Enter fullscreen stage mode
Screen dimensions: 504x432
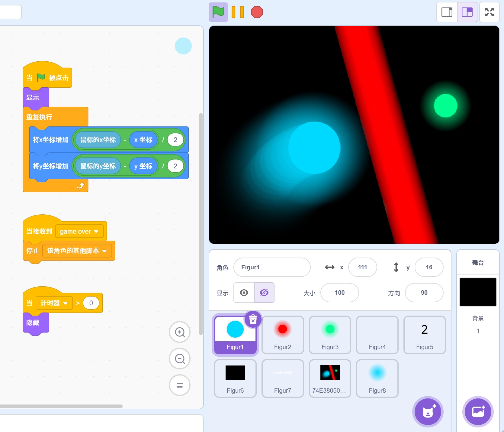click(x=489, y=12)
